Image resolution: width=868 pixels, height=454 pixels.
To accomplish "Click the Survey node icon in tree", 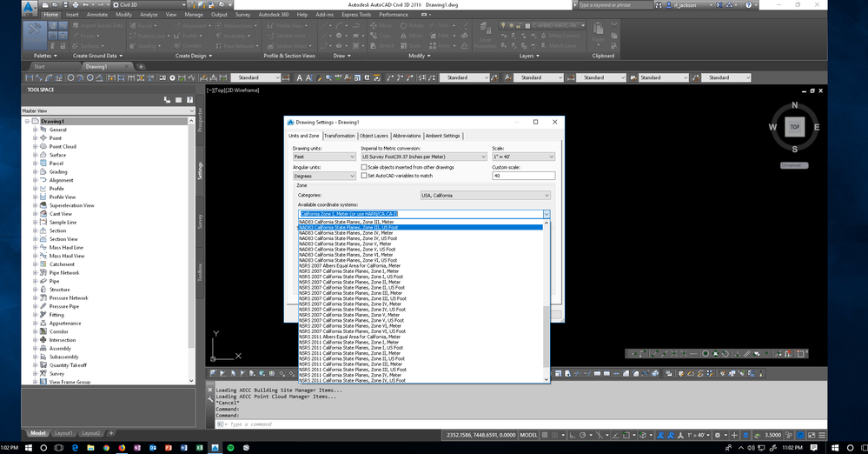I will [x=43, y=373].
